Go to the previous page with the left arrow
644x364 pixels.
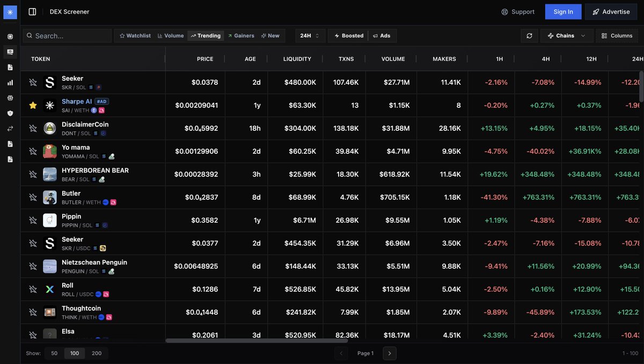341,353
